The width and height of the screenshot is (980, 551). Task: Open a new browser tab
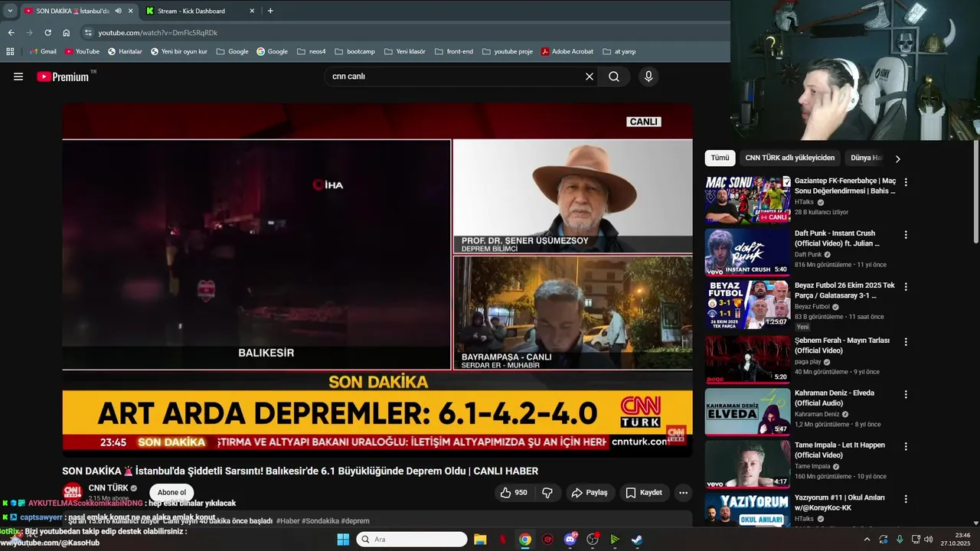coord(270,11)
